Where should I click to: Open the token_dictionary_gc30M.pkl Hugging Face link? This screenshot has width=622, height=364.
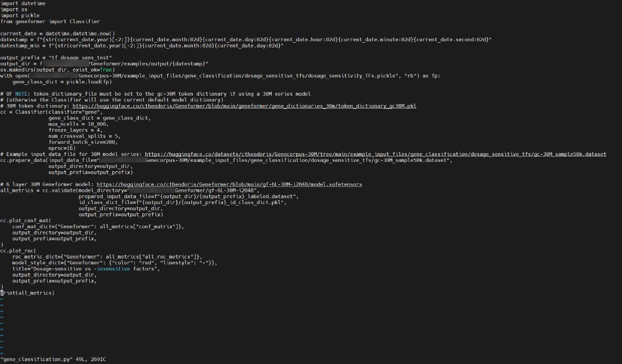pyautogui.click(x=244, y=106)
